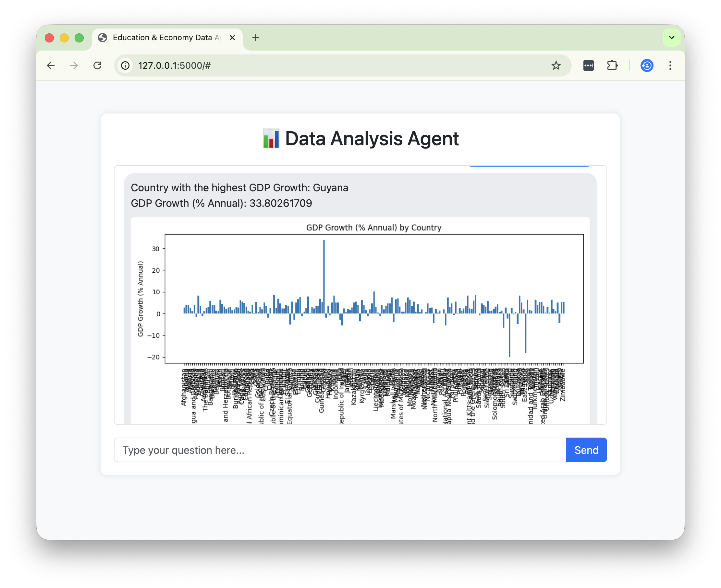
Task: Open the site information icon
Action: tap(126, 65)
